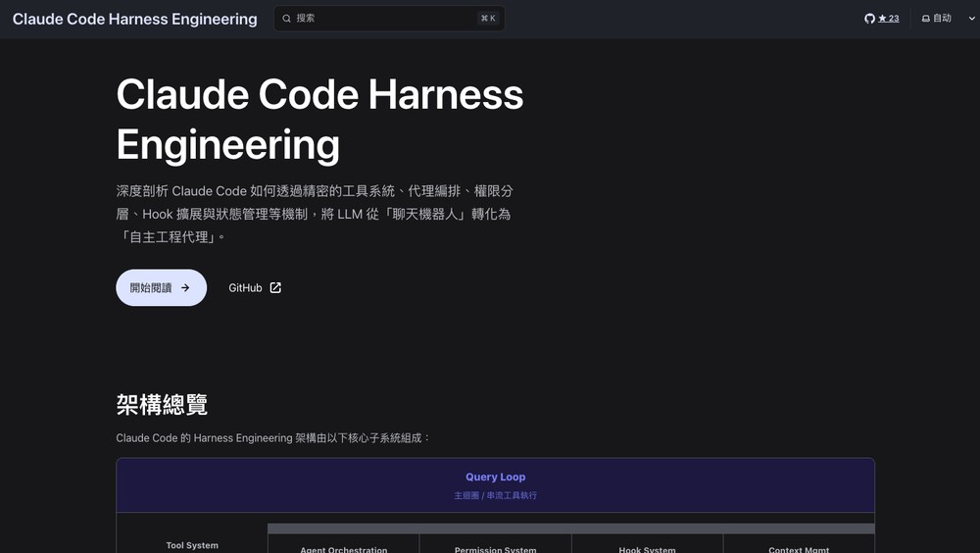The image size is (980, 553).
Task: Click the external link icon next to GitHub
Action: pyautogui.click(x=275, y=287)
